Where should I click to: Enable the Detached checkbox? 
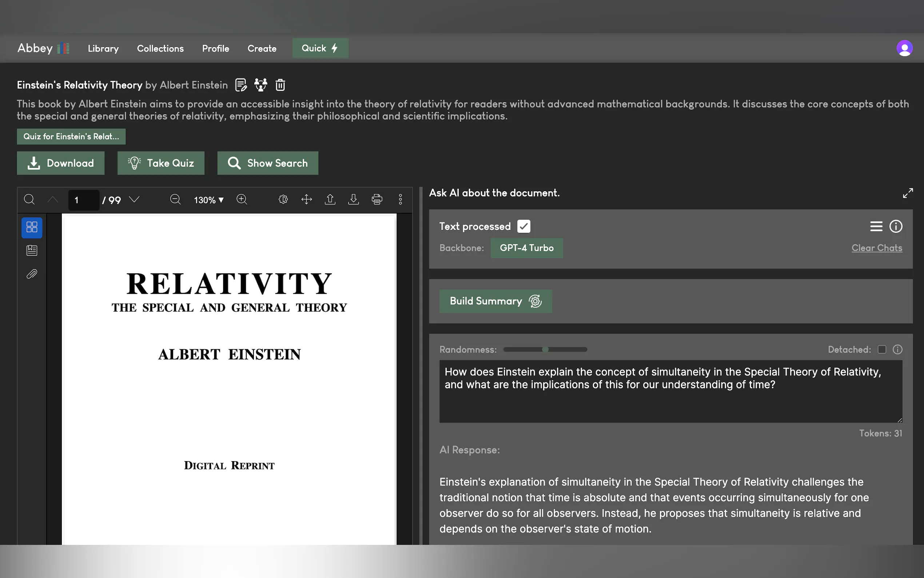881,349
